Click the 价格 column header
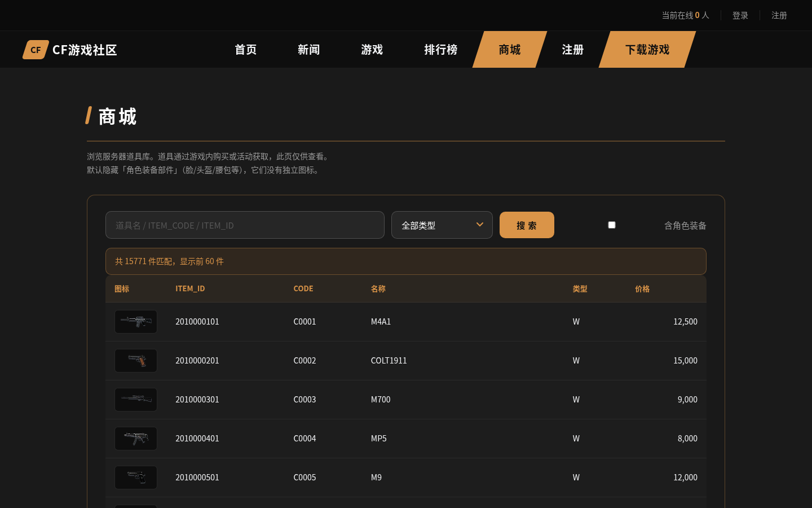This screenshot has height=508, width=812. 642,288
